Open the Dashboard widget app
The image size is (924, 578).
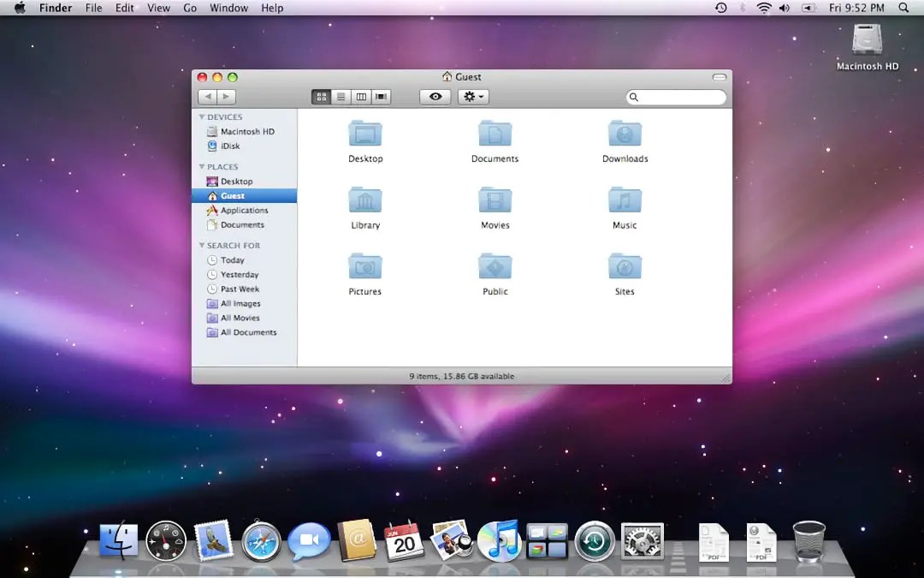click(166, 541)
